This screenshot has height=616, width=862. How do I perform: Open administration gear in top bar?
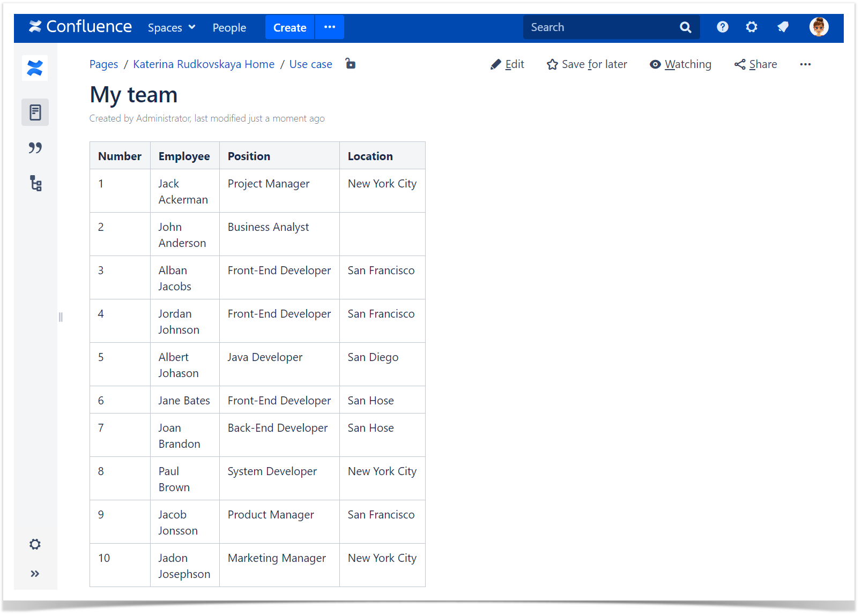point(752,27)
